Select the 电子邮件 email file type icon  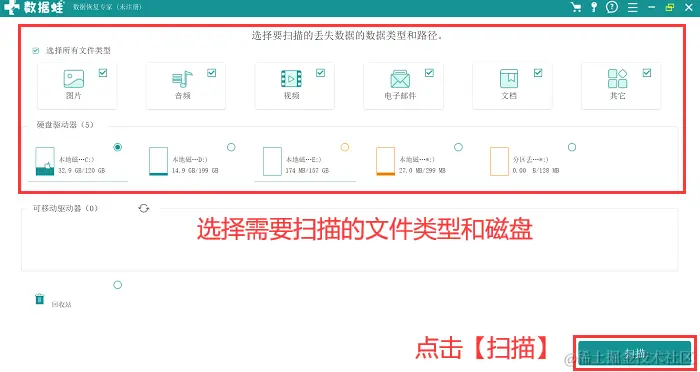click(400, 79)
